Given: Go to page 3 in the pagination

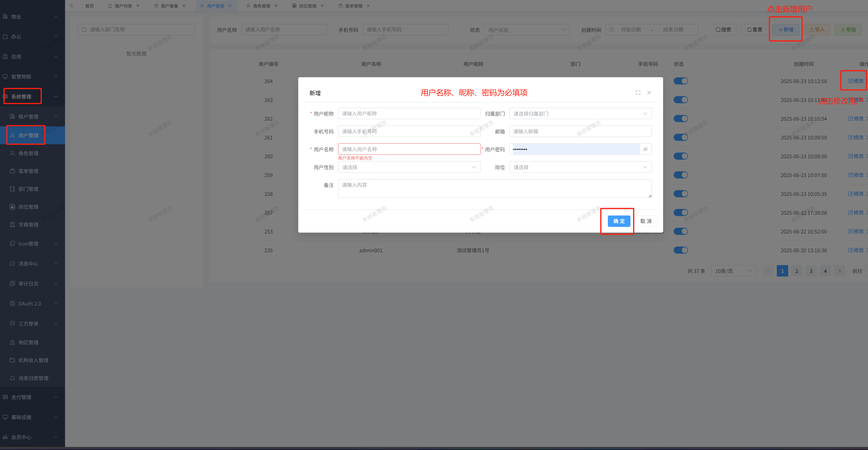Looking at the screenshot, I should point(811,271).
